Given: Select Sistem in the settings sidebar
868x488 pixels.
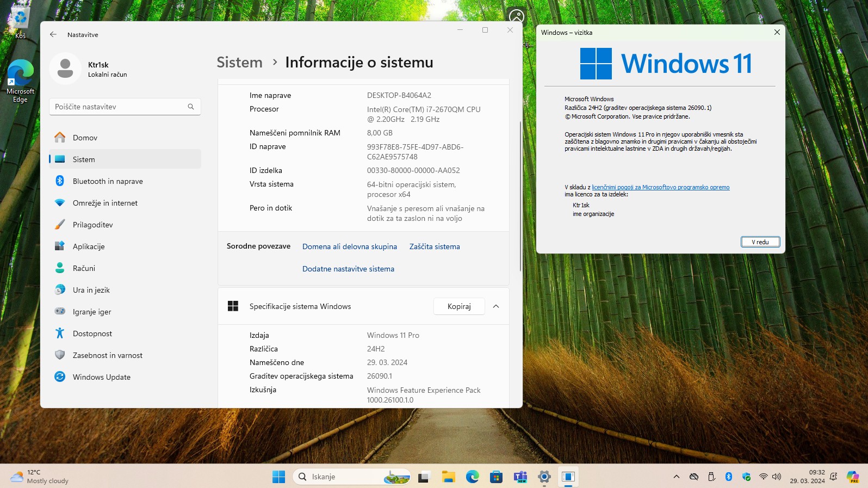Looking at the screenshot, I should coord(125,159).
